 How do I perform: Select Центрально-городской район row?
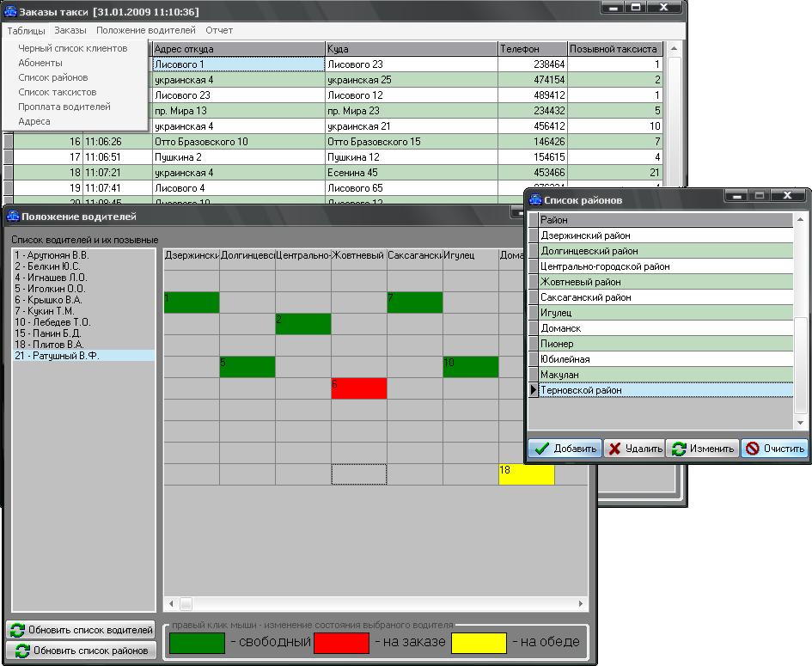666,266
